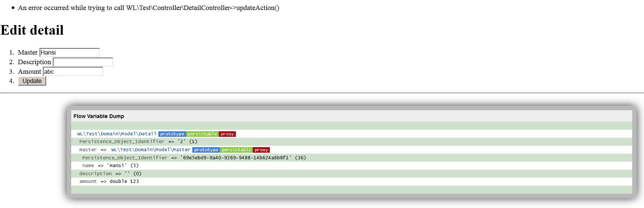The image size is (644, 208).
Task: Click the Master UUID identifier value
Action: (235, 158)
